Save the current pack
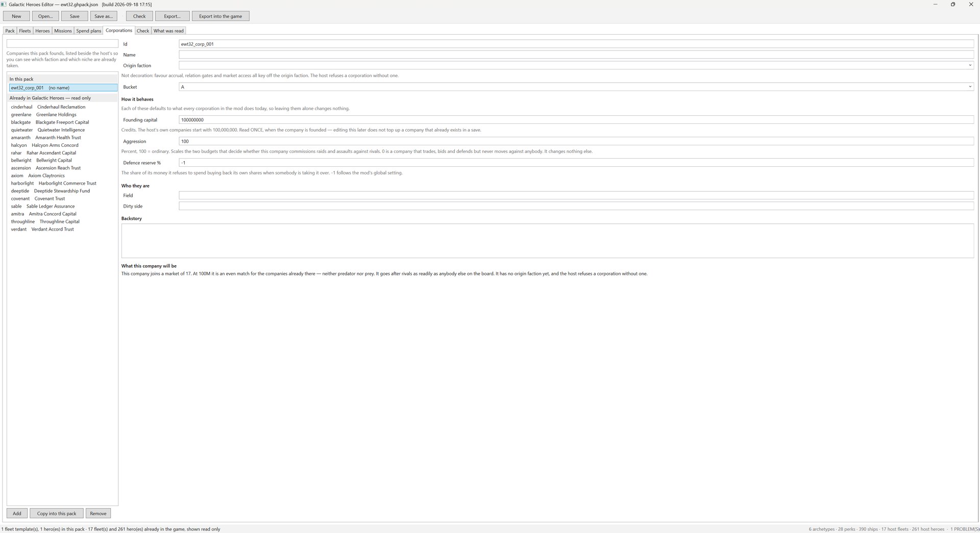The width and height of the screenshot is (980, 533). 75,16
